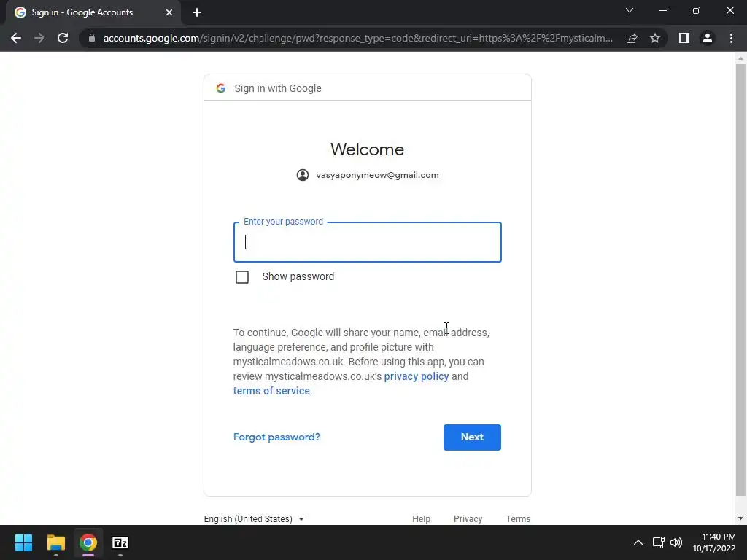Open the clock and date panel

coord(714,542)
